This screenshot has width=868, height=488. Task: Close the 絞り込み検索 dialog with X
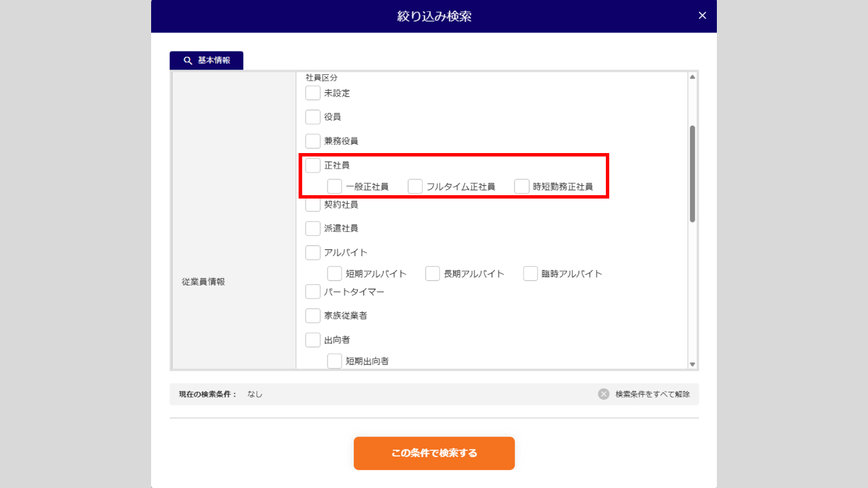click(702, 15)
